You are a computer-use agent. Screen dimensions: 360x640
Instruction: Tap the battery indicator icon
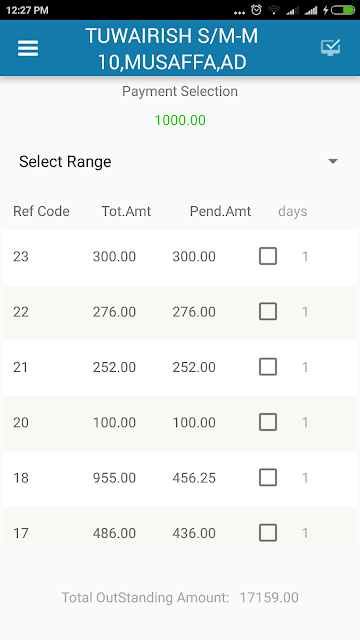click(342, 10)
